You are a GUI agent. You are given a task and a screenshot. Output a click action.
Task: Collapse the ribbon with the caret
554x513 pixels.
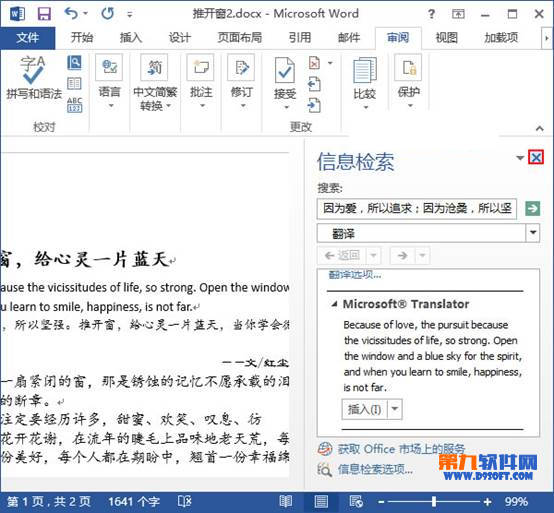coord(540,128)
